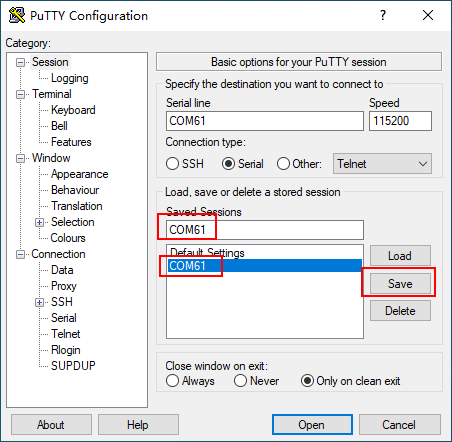This screenshot has height=442, width=452.
Task: Select Always for close window on exit
Action: (190, 381)
